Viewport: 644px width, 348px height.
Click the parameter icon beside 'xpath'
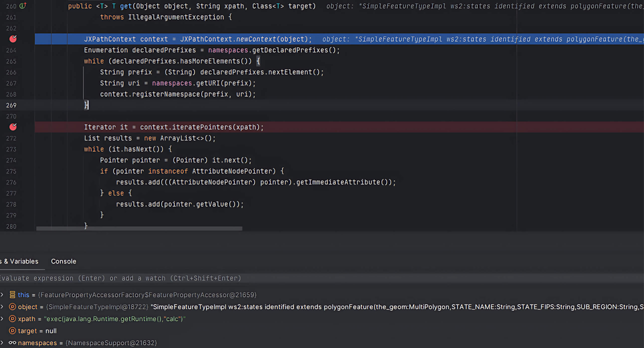[x=12, y=319]
